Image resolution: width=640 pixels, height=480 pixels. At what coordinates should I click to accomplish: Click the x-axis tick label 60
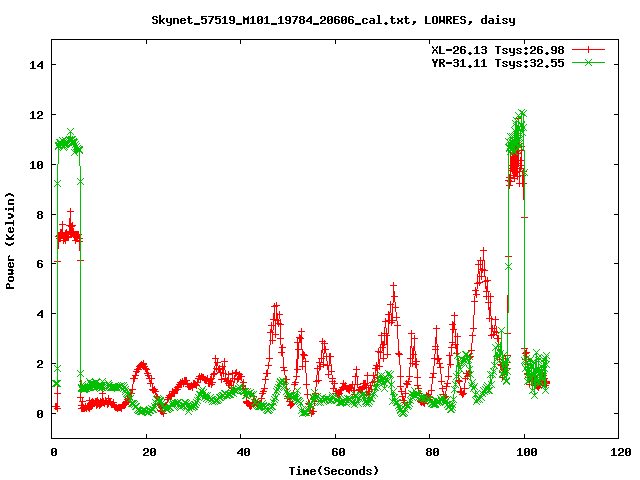tap(338, 452)
